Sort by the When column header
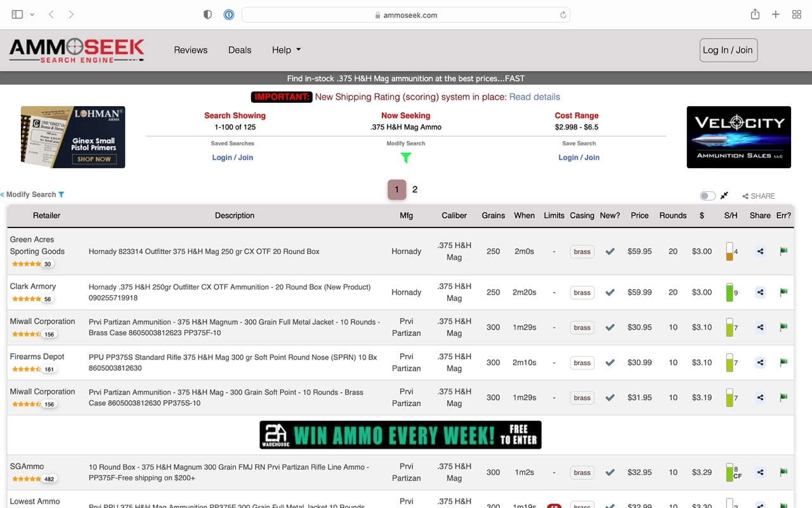812x508 pixels. click(524, 215)
